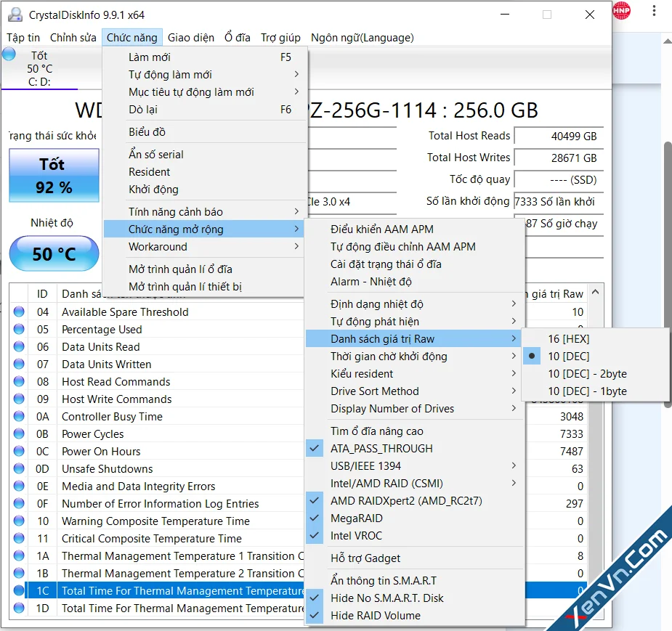
Task: Click the blue status orb for drive C: D:
Action: (x=9, y=54)
